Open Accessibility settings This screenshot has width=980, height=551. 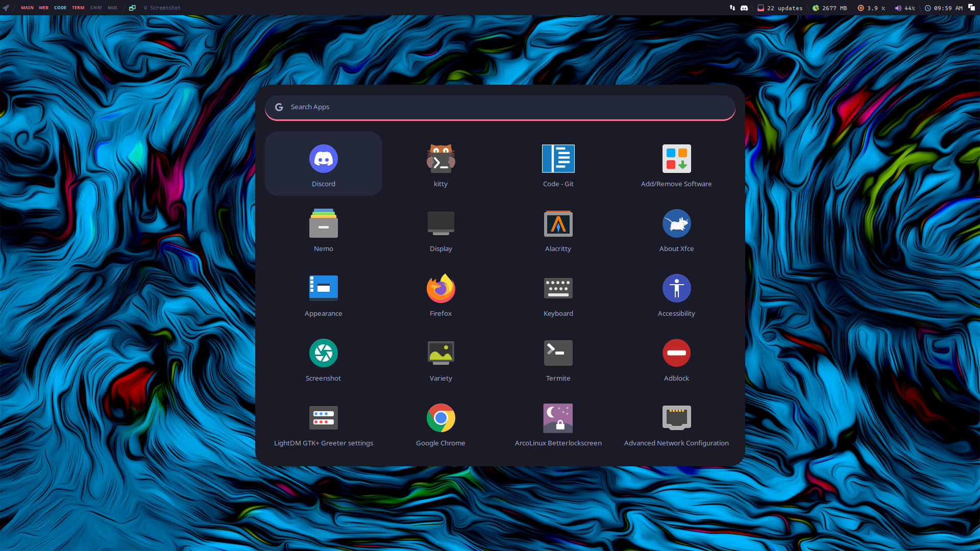[676, 293]
